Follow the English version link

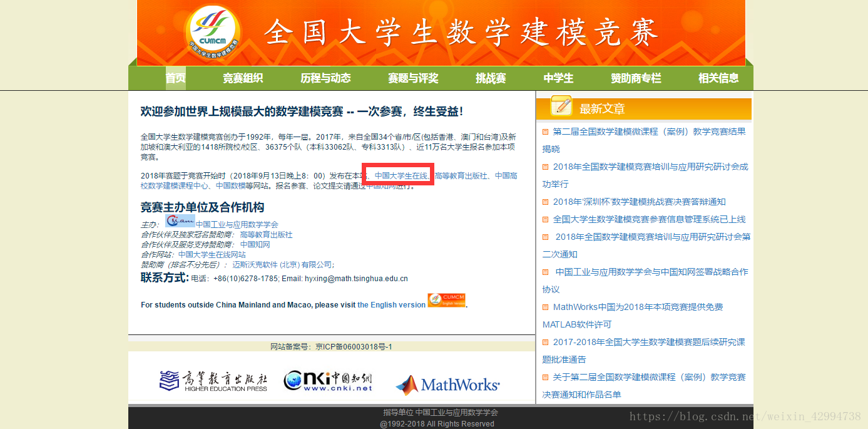391,305
